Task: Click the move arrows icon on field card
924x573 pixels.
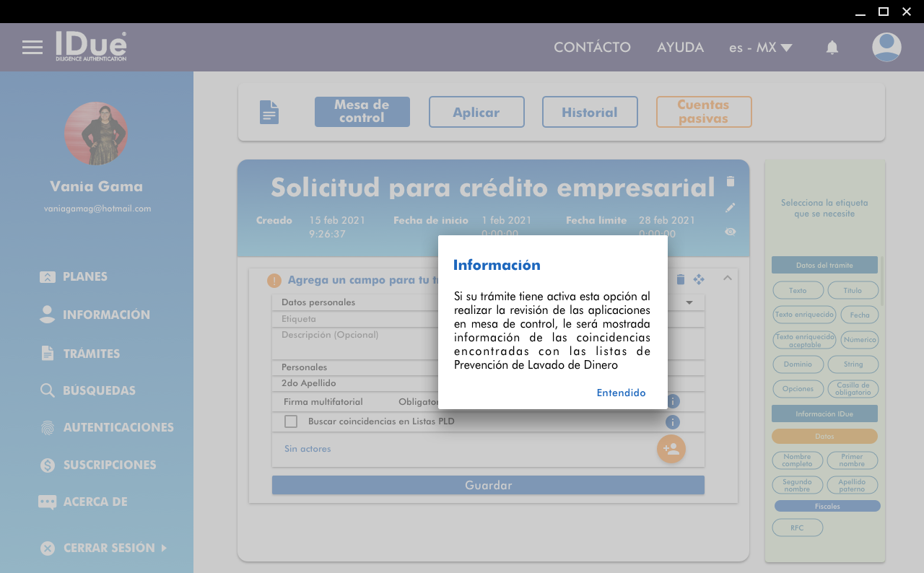Action: coord(699,279)
